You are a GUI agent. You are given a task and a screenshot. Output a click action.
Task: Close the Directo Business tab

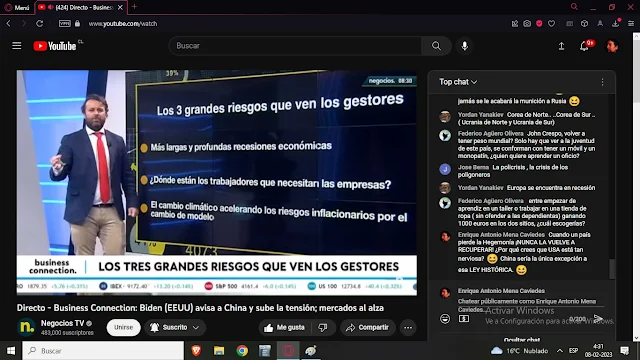(120, 7)
